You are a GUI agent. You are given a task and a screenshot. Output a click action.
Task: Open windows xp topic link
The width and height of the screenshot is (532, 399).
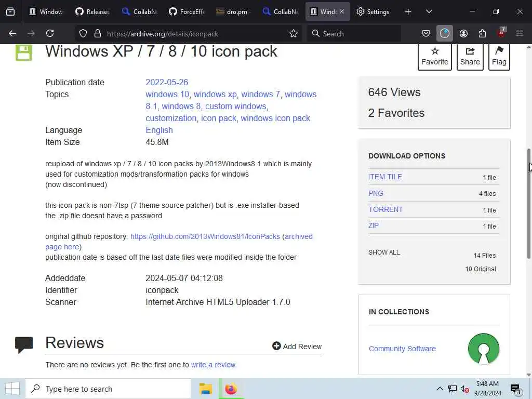coord(215,94)
